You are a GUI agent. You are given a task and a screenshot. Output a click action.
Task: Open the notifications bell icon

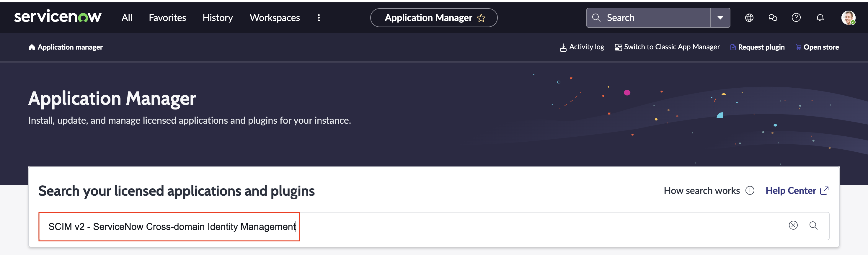[x=820, y=17]
